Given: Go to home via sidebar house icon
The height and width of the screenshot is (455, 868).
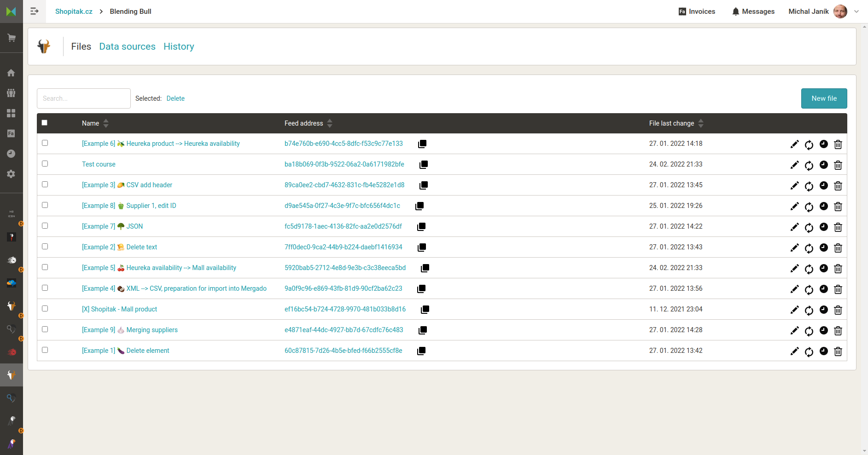Looking at the screenshot, I should (11, 73).
